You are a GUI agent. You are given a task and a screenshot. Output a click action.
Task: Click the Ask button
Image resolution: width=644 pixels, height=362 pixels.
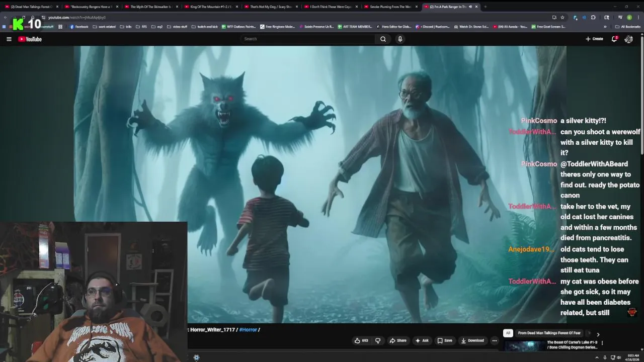click(x=422, y=340)
